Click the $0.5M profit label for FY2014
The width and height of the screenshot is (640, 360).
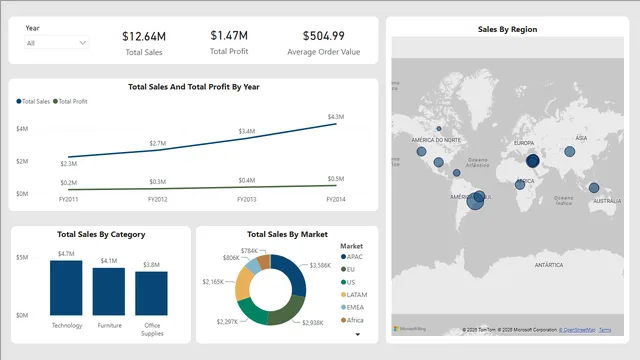point(336,179)
